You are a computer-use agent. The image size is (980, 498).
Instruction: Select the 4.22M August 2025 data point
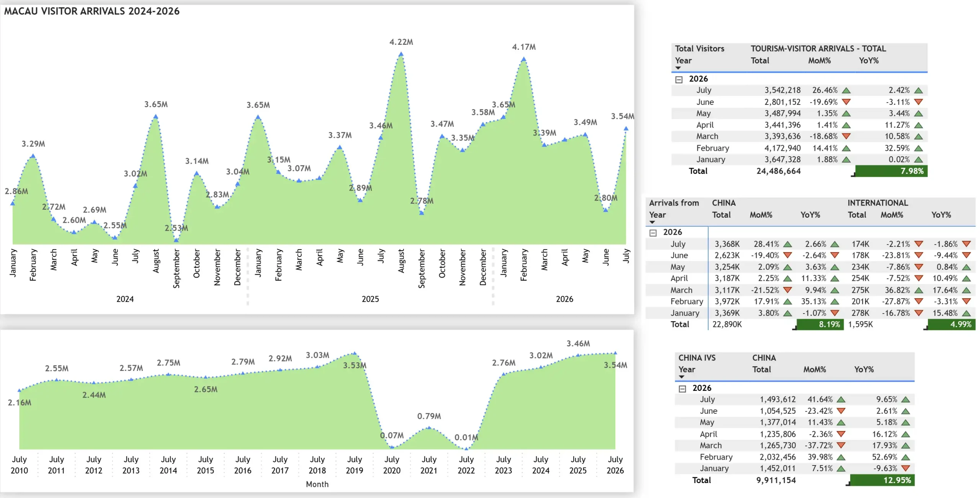point(401,54)
